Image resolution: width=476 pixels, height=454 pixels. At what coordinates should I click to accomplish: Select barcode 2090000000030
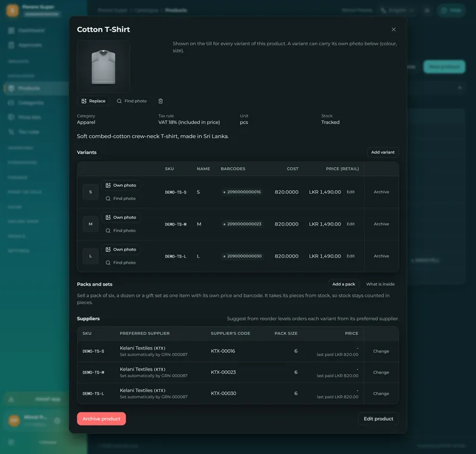(242, 256)
